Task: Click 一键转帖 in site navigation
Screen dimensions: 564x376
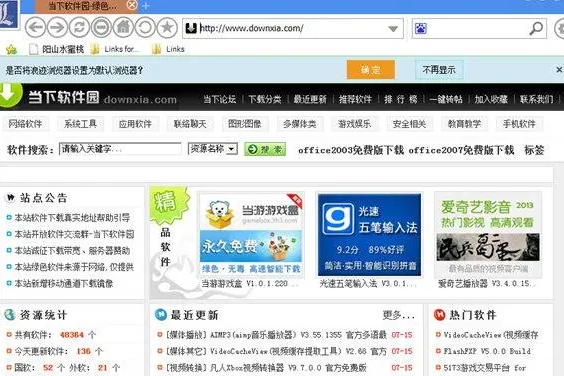Action: click(446, 99)
